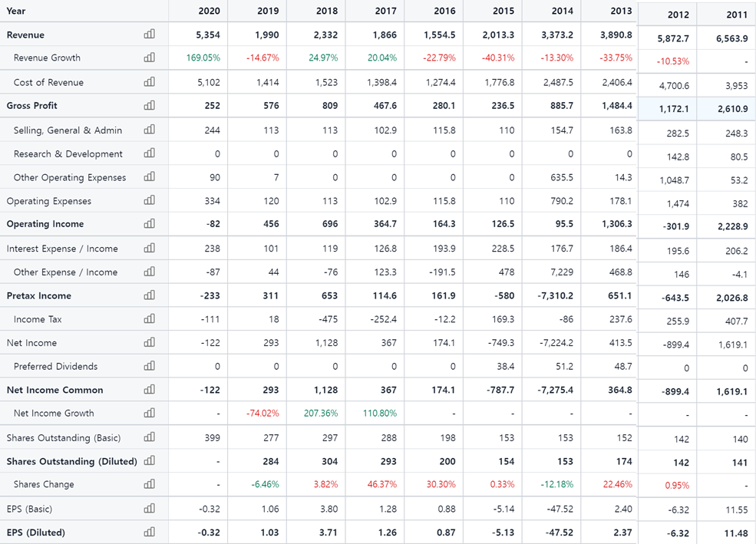The width and height of the screenshot is (756, 544).
Task: Click the 5,354 revenue cell
Action: pos(208,35)
